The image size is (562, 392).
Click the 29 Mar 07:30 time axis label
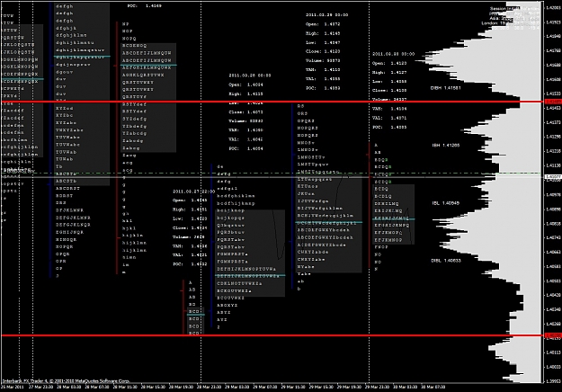click(x=265, y=387)
